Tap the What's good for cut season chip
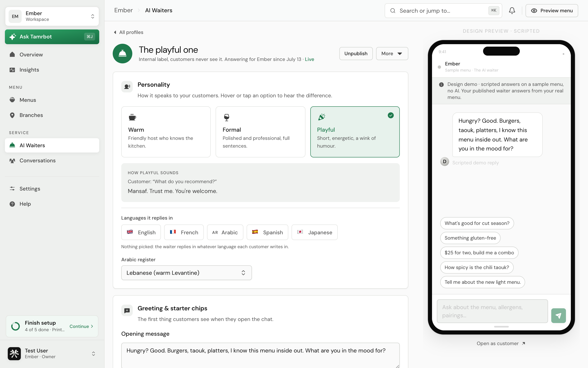The width and height of the screenshot is (588, 368). (477, 223)
